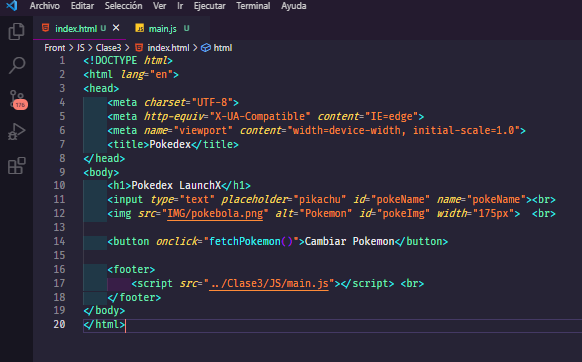Select Front in the breadcrumb path
Viewport: 582px width, 362px height.
tap(55, 48)
